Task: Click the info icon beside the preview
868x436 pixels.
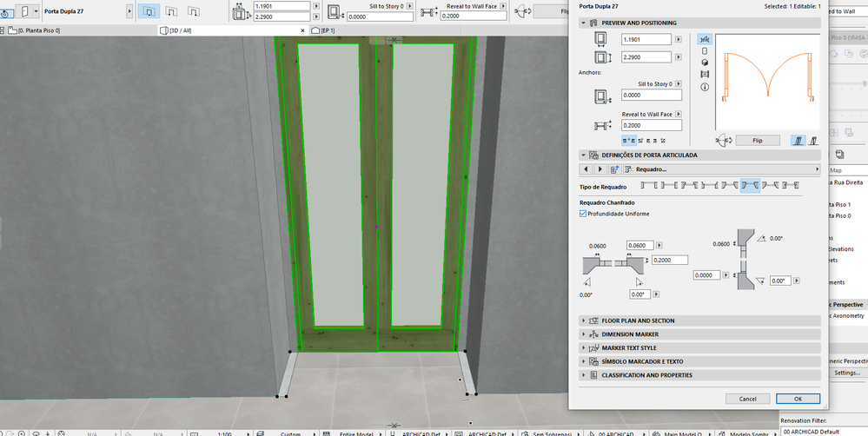Action: coord(704,87)
